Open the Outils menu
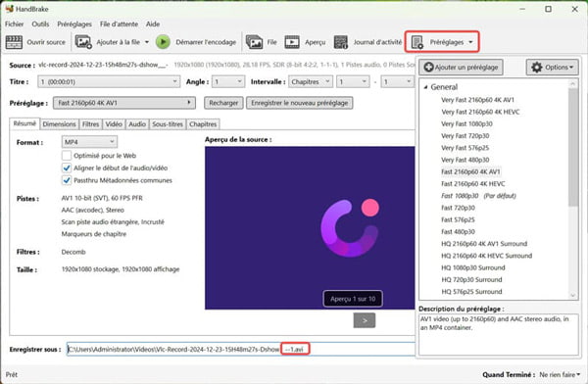The height and width of the screenshot is (384, 588). [x=40, y=24]
